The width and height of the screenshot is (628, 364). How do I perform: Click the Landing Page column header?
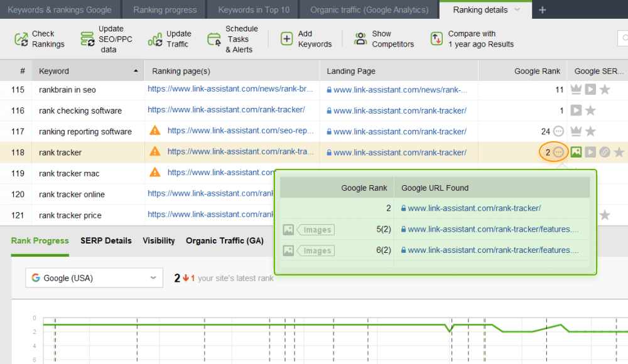pos(399,71)
